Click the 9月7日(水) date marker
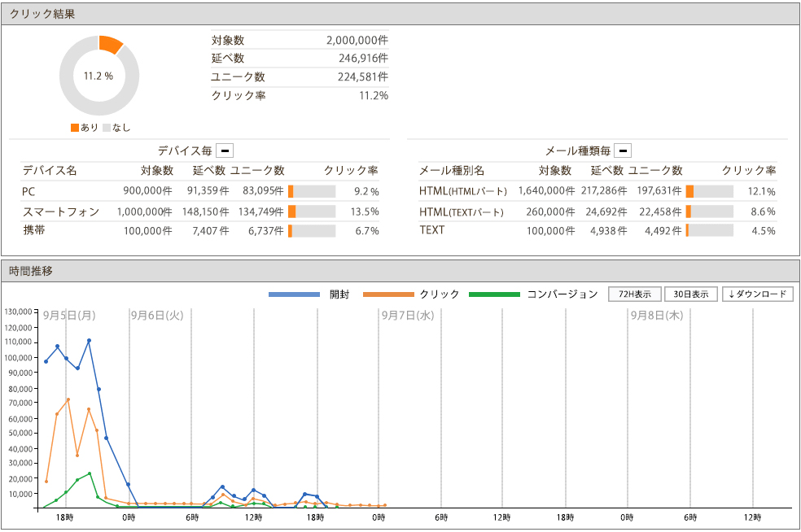This screenshot has width=801, height=532. tap(408, 315)
